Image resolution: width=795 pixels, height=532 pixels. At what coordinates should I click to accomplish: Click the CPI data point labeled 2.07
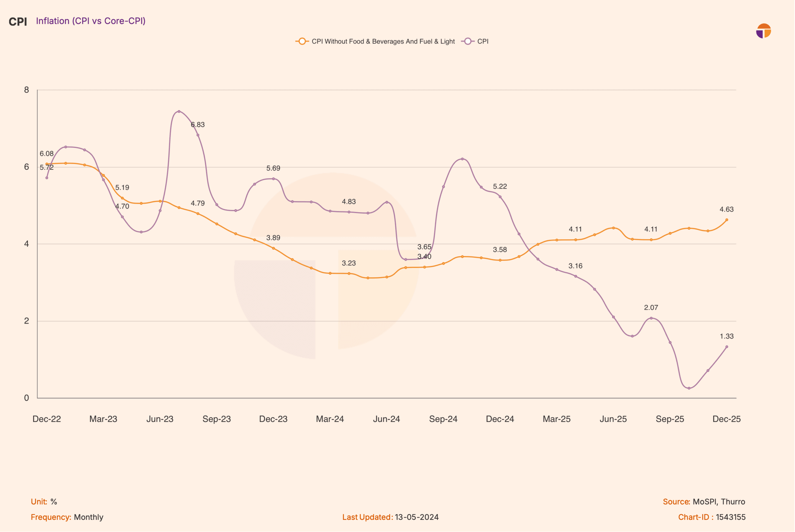click(651, 318)
